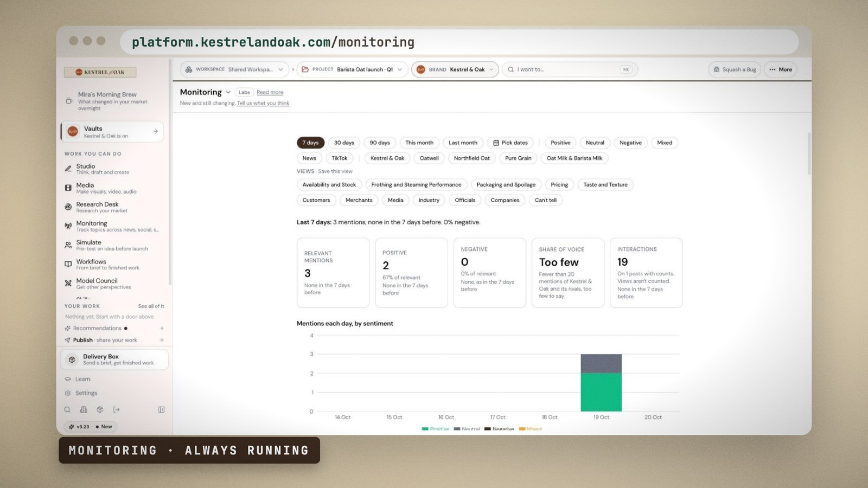Click Tell us what you think link
This screenshot has height=488, width=868.
[263, 103]
